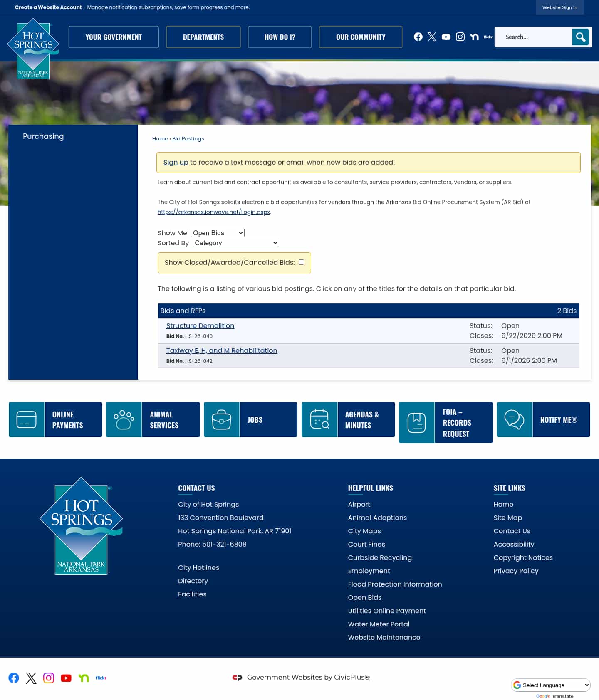Click phone number 501-321-6808

tap(224, 545)
